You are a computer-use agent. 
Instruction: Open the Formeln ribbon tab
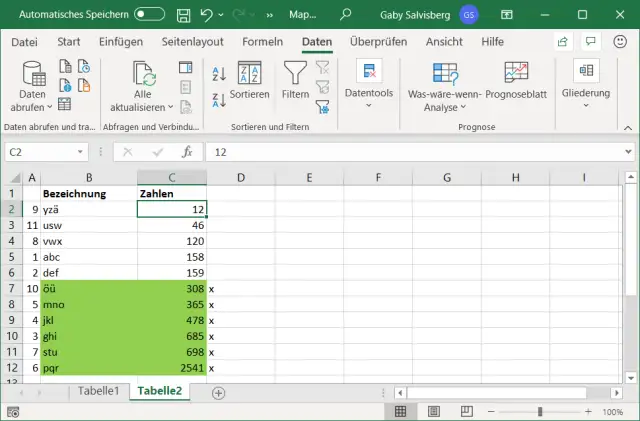(x=262, y=42)
